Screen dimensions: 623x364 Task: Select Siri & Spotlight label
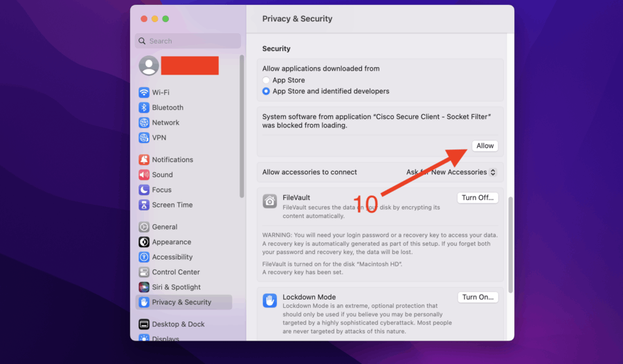[x=177, y=287]
